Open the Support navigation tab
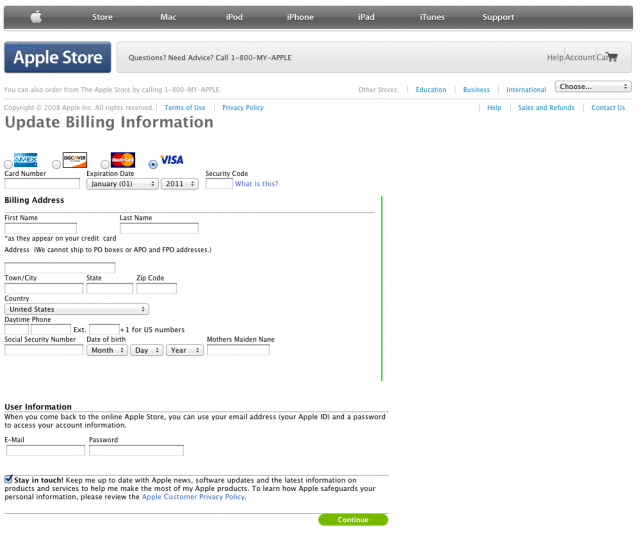Screen dimensions: 640x537 pyautogui.click(x=498, y=17)
